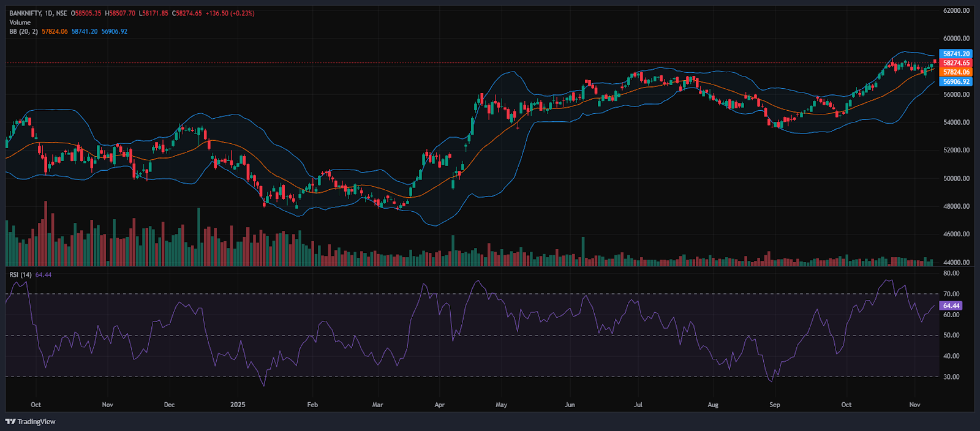The height and width of the screenshot is (431, 980).
Task: Click the 70.00 level on RSI scale
Action: [x=951, y=294]
